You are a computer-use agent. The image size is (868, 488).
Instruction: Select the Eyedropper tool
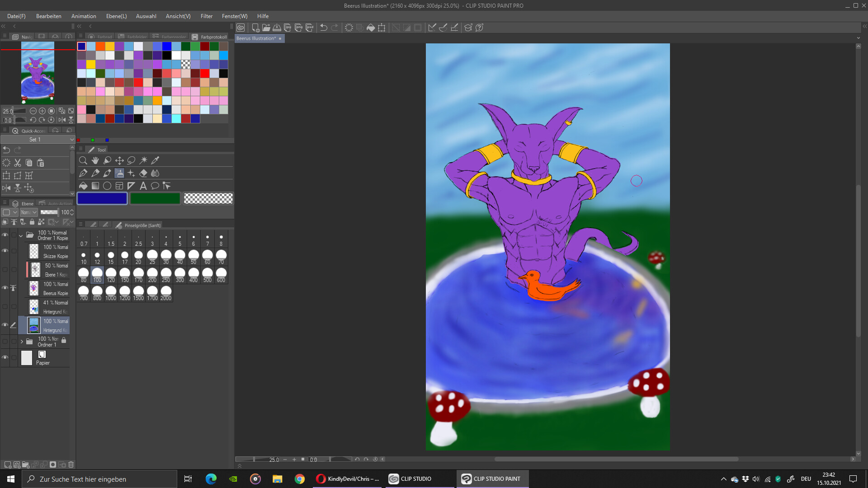point(155,160)
